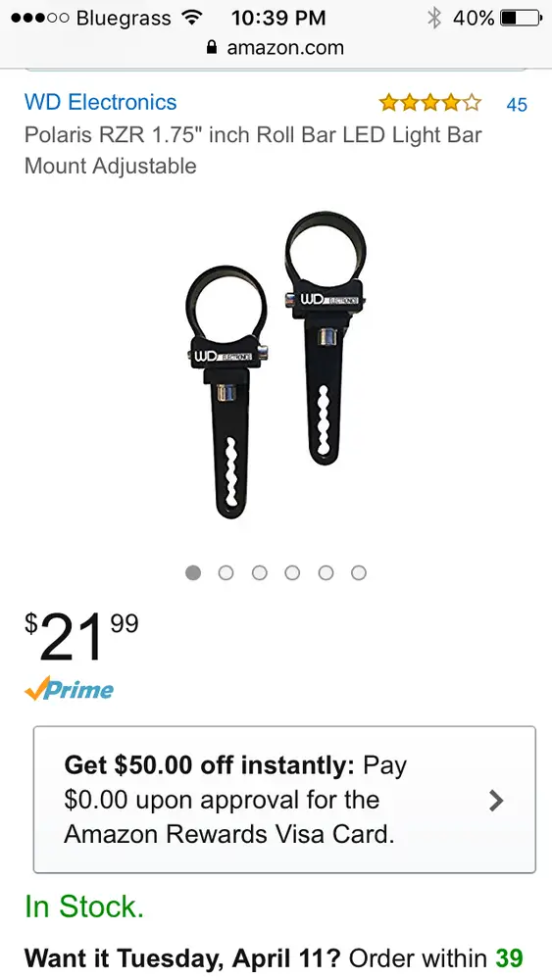Screen dimensions: 552x980
Task: Open the WD Electronics brand link
Action: [x=101, y=102]
